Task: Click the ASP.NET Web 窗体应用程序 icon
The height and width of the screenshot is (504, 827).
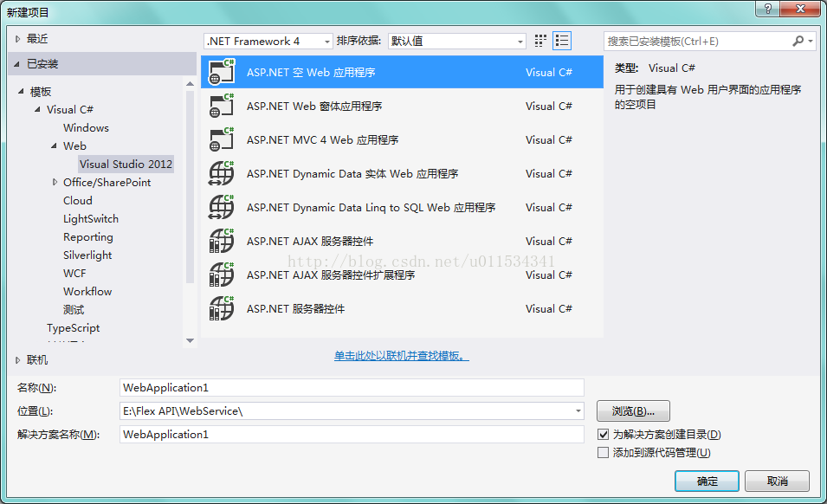Action: (x=222, y=106)
